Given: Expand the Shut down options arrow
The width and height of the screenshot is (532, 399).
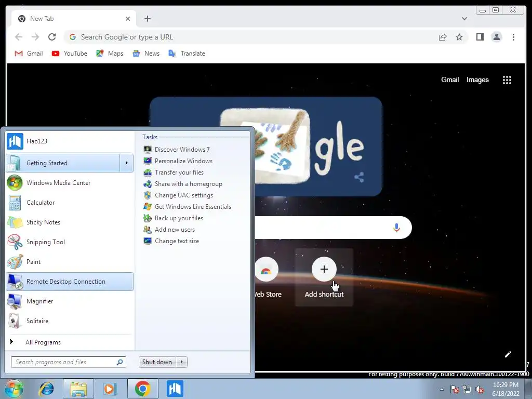Looking at the screenshot, I should pyautogui.click(x=182, y=362).
